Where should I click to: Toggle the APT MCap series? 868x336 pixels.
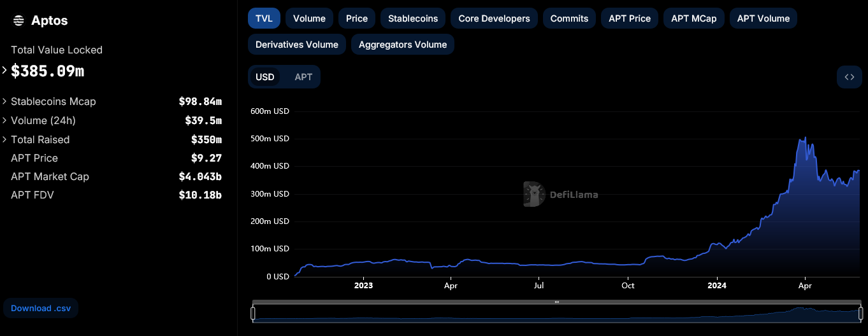(694, 18)
